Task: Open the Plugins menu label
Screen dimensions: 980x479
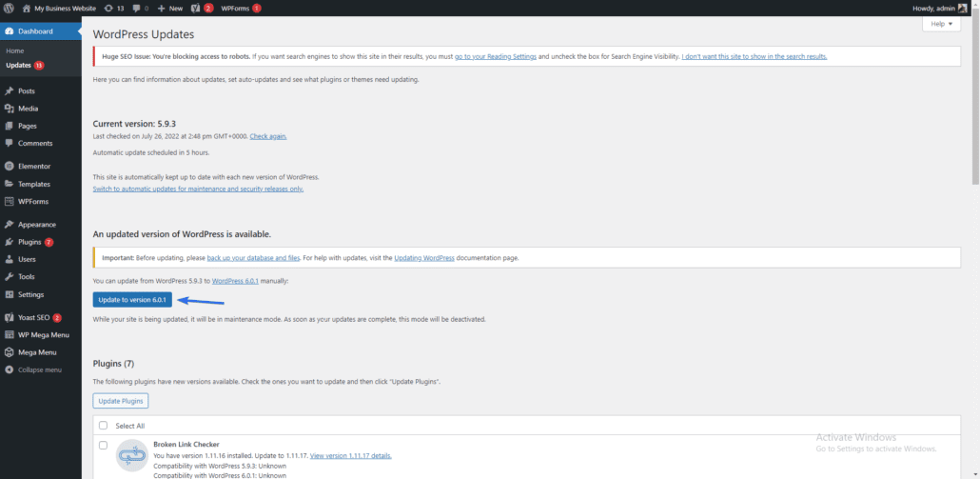Action: [x=29, y=242]
